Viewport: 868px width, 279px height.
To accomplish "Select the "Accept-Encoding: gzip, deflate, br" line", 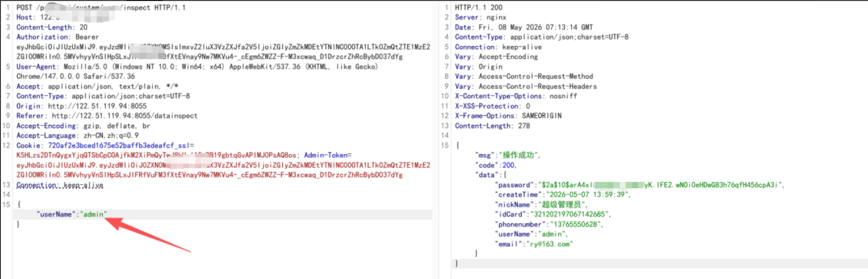I will click(x=83, y=126).
